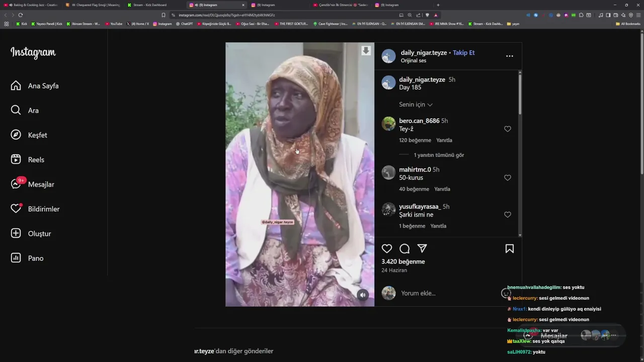Like yusufkayrasaa_'s comment
Screen dimensions: 644x362
click(508, 215)
